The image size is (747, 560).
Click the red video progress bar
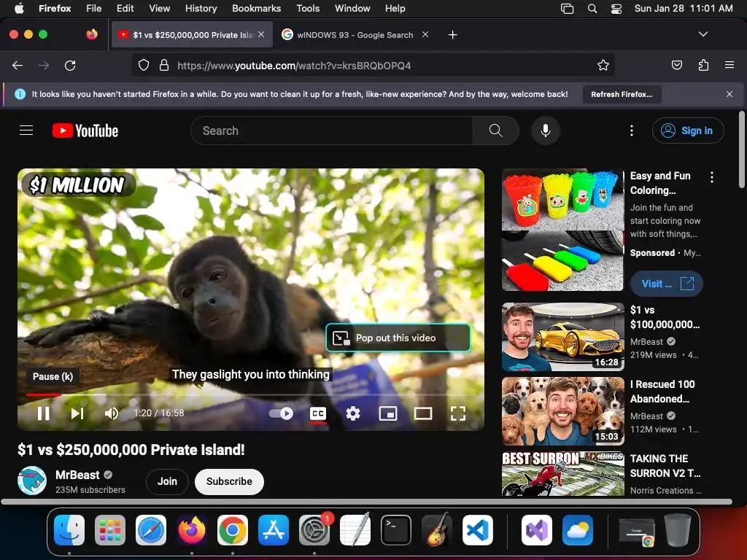[43, 394]
